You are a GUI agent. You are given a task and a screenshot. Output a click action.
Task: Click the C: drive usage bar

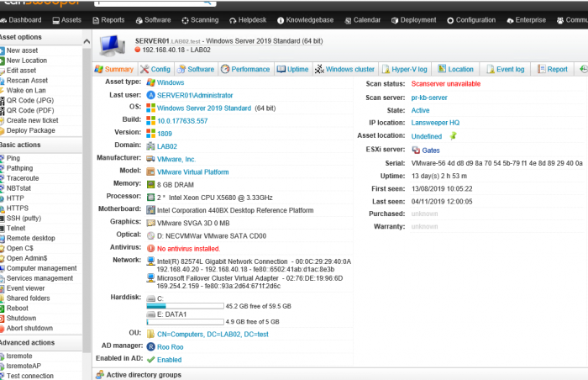click(x=186, y=306)
